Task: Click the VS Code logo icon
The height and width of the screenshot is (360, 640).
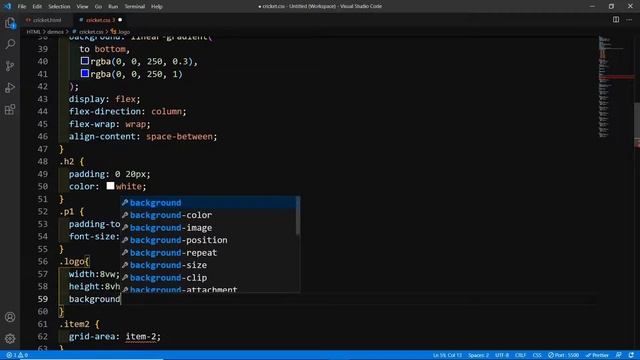Action: (x=7, y=6)
